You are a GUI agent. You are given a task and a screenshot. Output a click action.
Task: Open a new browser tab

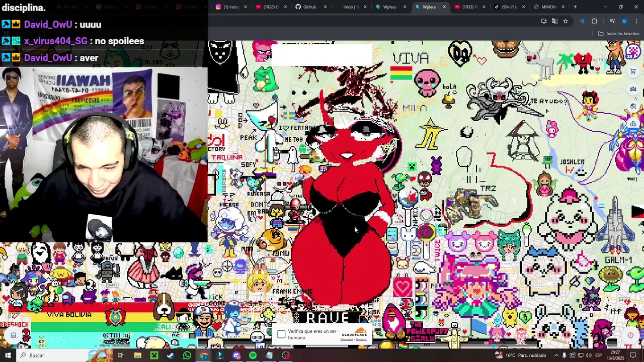575,7
